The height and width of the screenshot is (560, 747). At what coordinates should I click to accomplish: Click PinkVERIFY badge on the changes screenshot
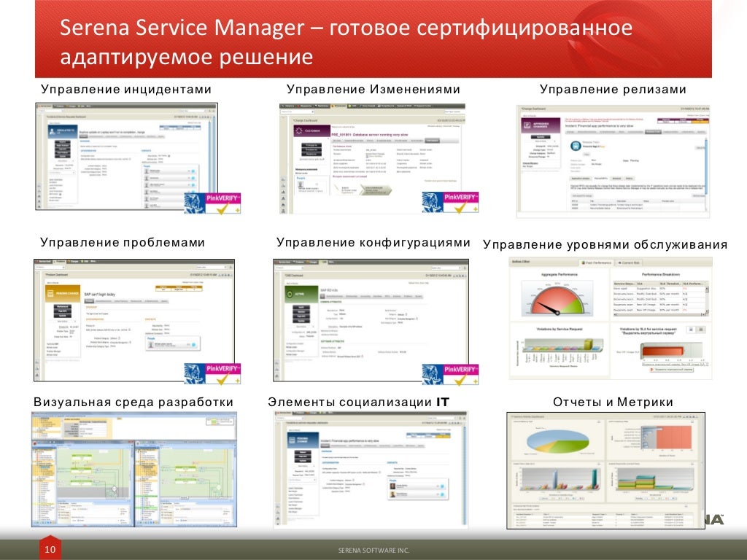(x=450, y=203)
